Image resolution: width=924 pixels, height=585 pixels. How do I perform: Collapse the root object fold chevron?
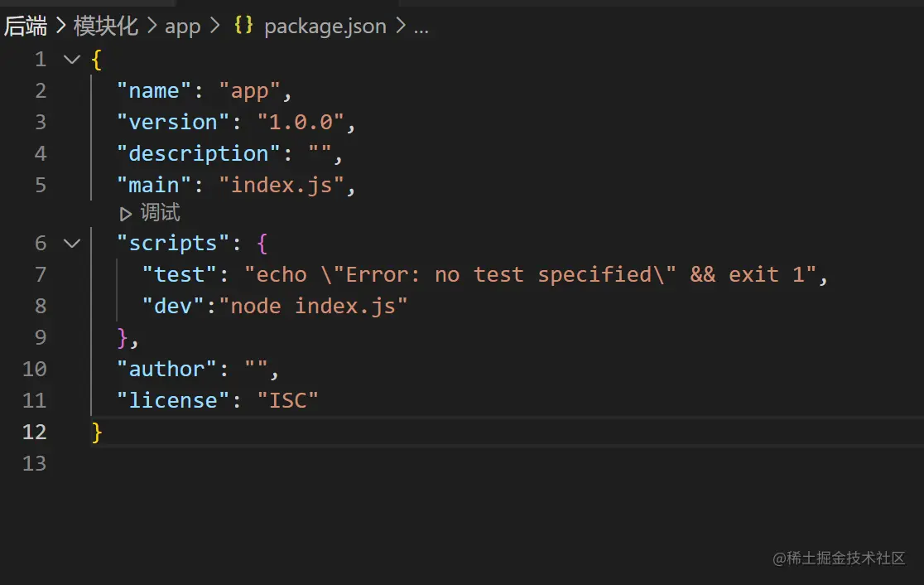point(72,60)
